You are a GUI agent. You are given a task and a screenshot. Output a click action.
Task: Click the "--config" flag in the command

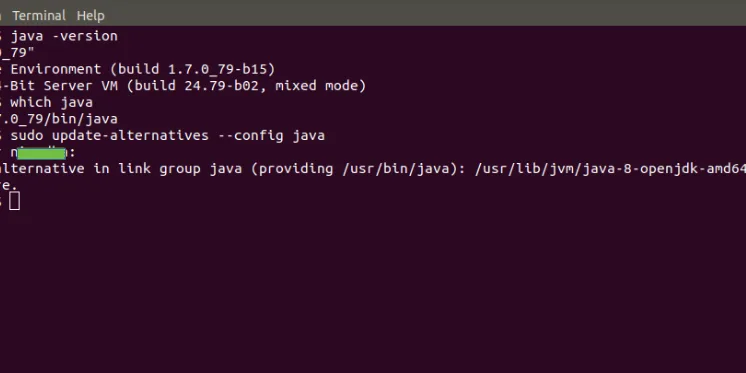click(x=250, y=136)
